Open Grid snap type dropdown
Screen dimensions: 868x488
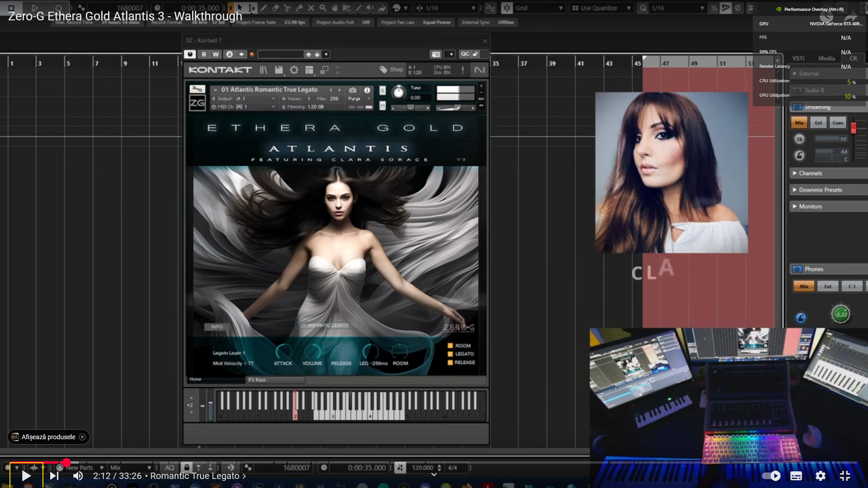[x=539, y=8]
